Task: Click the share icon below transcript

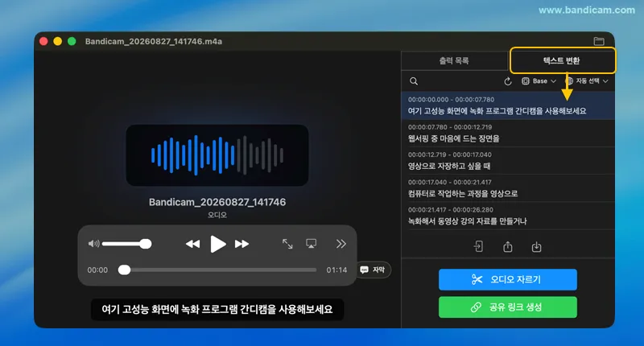Action: click(x=508, y=247)
